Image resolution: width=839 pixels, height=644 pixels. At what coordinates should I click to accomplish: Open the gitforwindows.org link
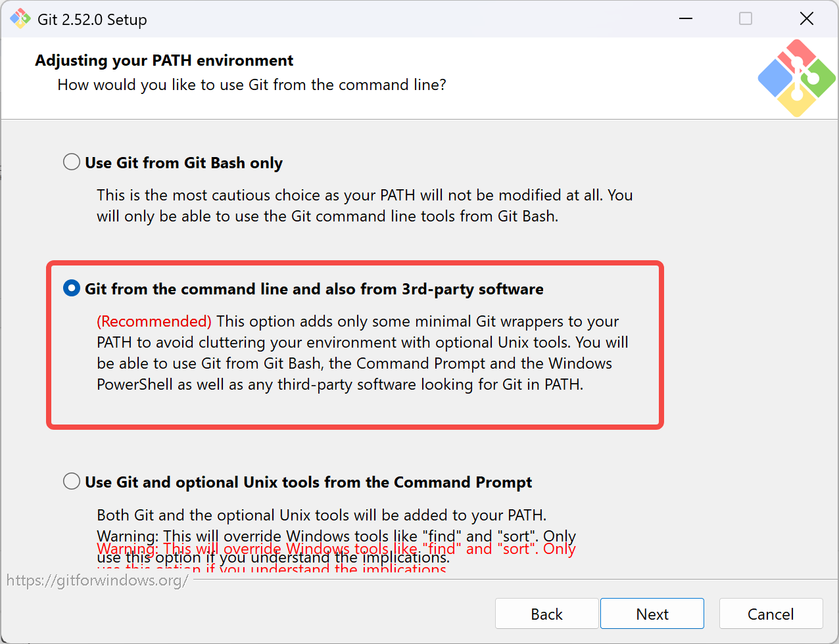[x=97, y=580]
